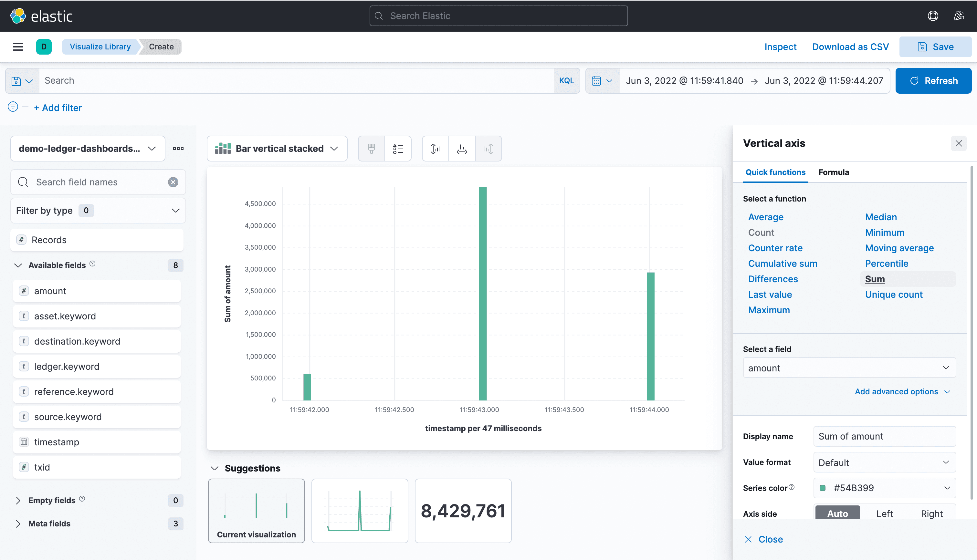Image resolution: width=977 pixels, height=560 pixels.
Task: Expand the Filter by type dropdown
Action: click(98, 210)
